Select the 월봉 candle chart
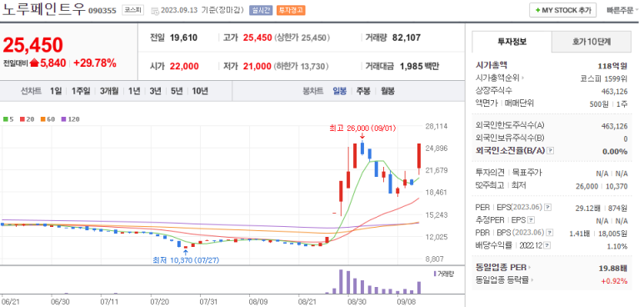This screenshot has width=644, height=307. point(387,91)
